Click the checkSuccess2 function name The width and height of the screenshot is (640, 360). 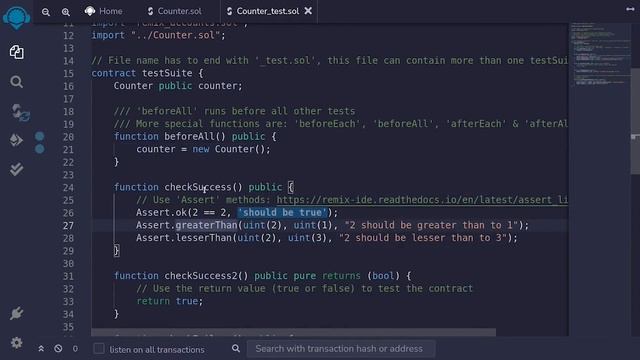pyautogui.click(x=200, y=276)
